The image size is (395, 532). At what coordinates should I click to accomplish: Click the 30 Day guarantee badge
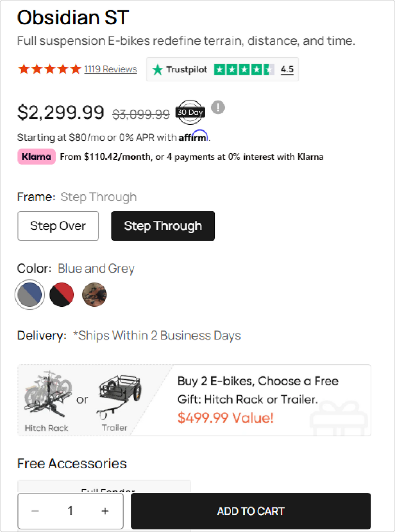pyautogui.click(x=190, y=113)
